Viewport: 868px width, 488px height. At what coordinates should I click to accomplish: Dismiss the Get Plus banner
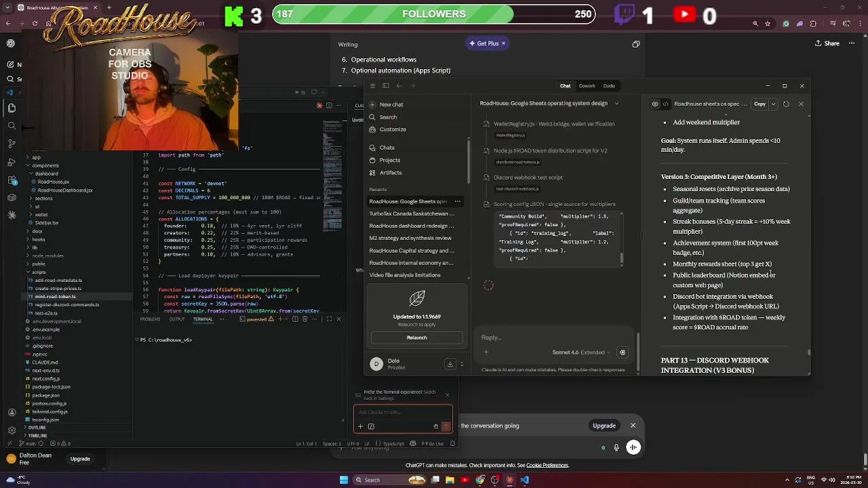pyautogui.click(x=503, y=43)
